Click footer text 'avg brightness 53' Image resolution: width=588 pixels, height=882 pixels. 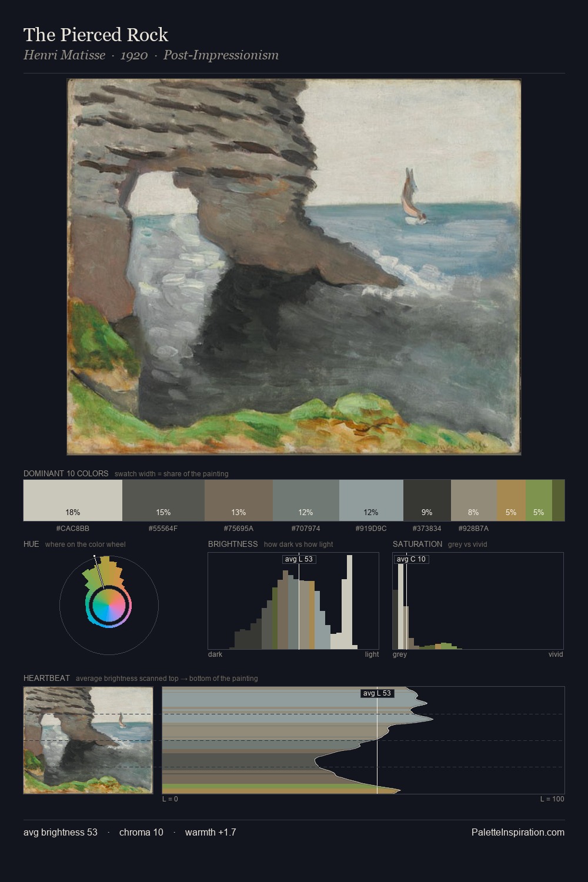61,832
